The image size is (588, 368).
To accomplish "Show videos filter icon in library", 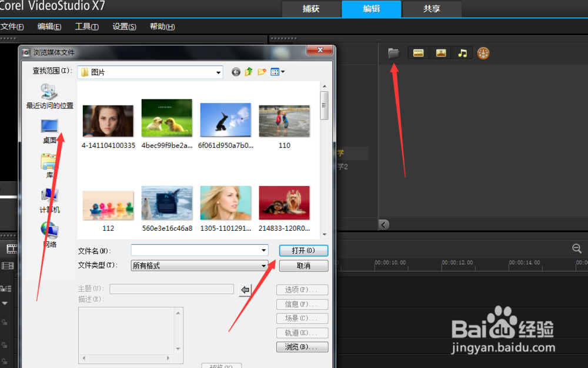I will pos(418,53).
